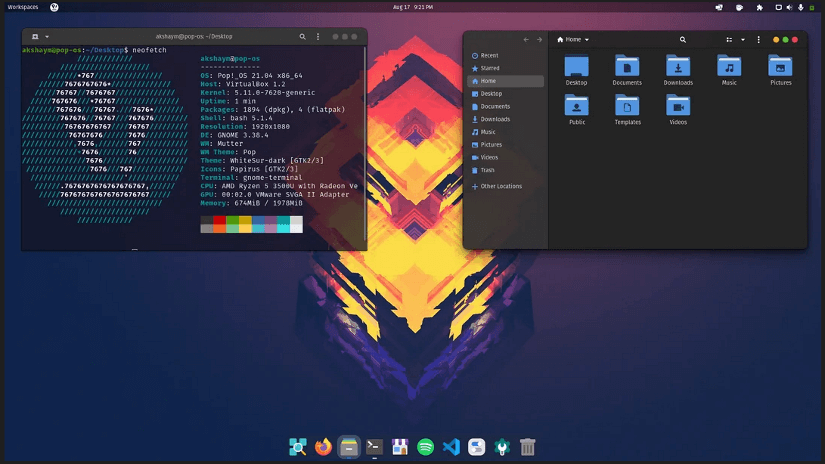Select Music in the Files sidebar
This screenshot has height=464, width=825.
tap(506, 132)
